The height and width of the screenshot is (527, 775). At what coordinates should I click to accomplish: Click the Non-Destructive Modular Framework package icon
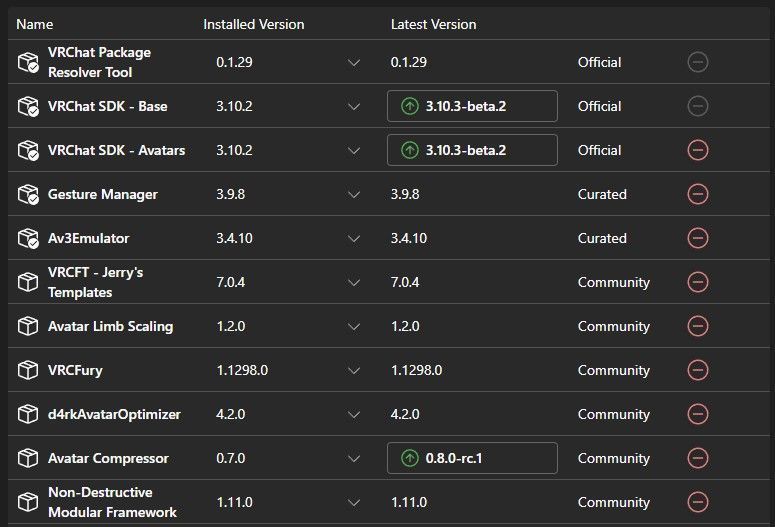click(x=28, y=502)
